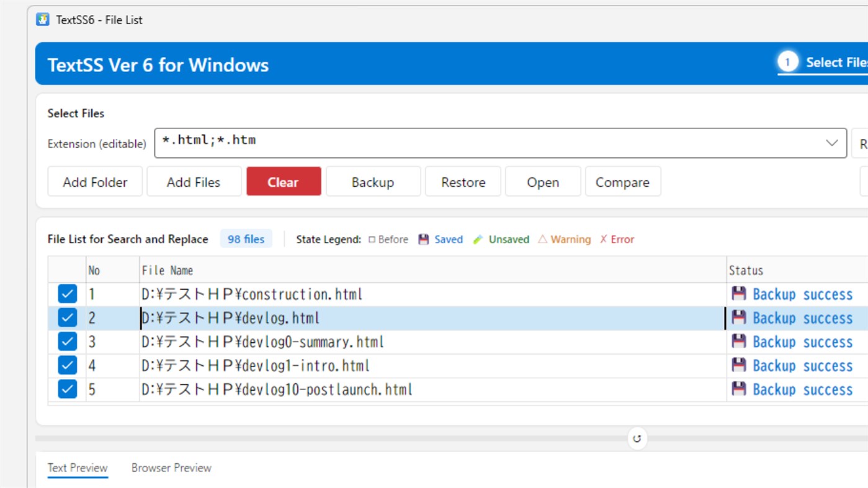Open the Text Preview tab

[78, 468]
